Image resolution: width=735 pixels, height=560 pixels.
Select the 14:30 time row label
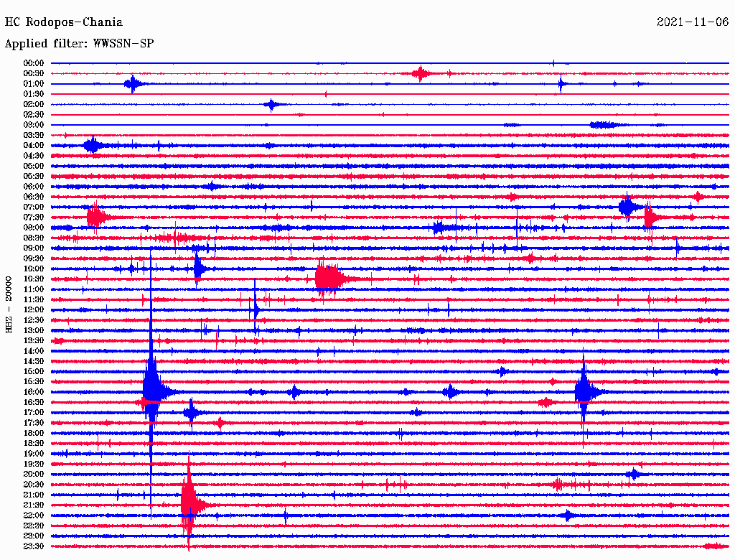click(34, 361)
